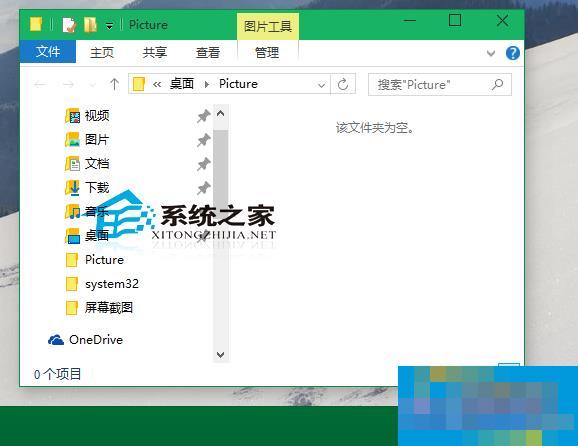The height and width of the screenshot is (446, 578).
Task: Maximize the Picture window
Action: pos(455,20)
